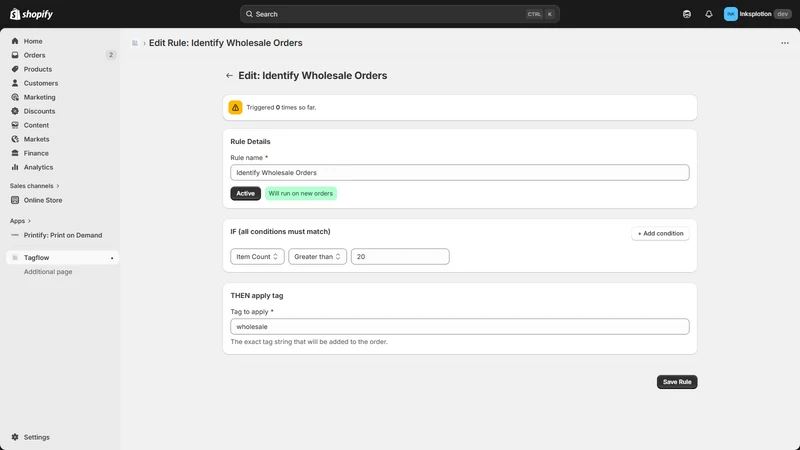Click the Settings gear icon
The height and width of the screenshot is (450, 800).
[x=15, y=437]
